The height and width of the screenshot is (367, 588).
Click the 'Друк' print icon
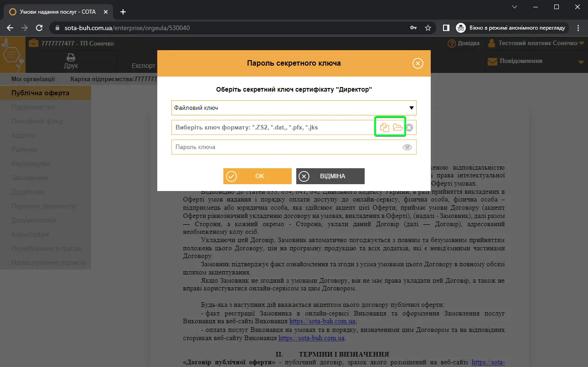pos(71,61)
